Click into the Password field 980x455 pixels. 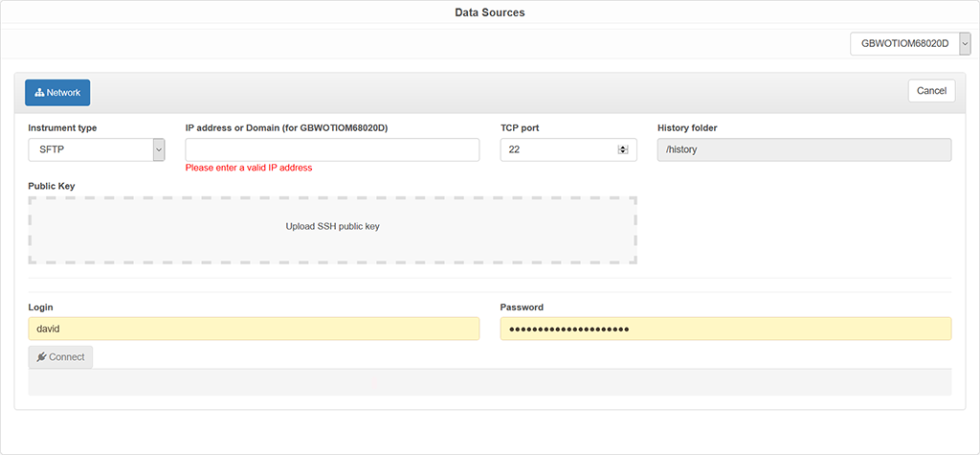click(725, 329)
